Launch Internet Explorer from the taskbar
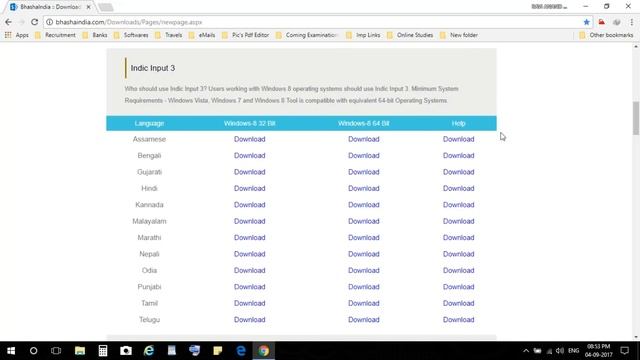 click(149, 351)
